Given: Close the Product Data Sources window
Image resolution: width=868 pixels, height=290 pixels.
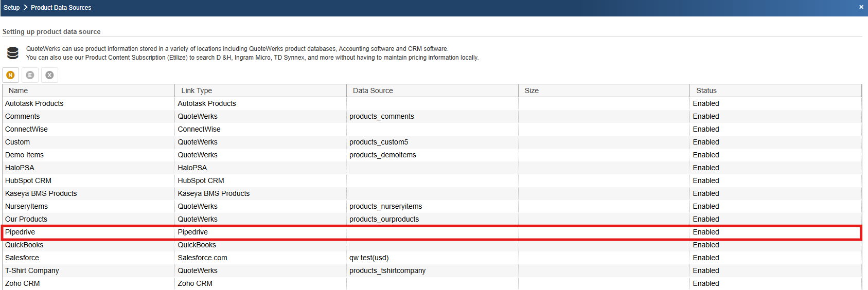Looking at the screenshot, I should tap(861, 7).
